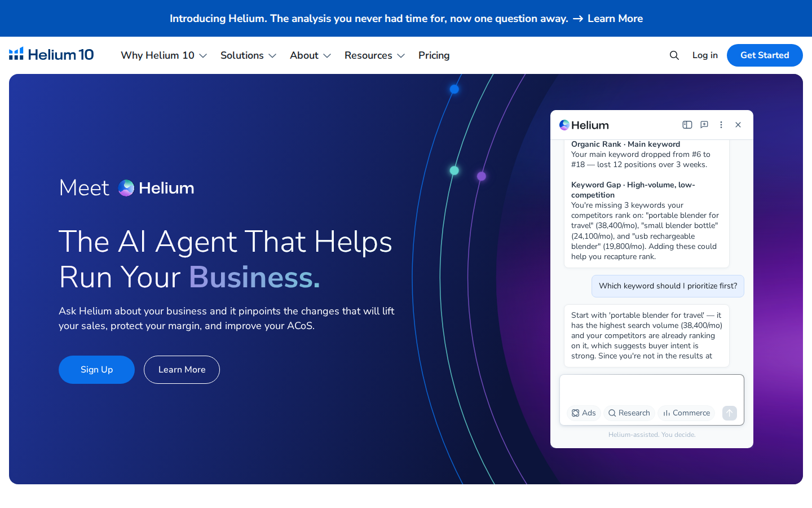Click the 'Introducing Helium' banner text
Viewport: 812px width, 508px height.
(x=369, y=19)
